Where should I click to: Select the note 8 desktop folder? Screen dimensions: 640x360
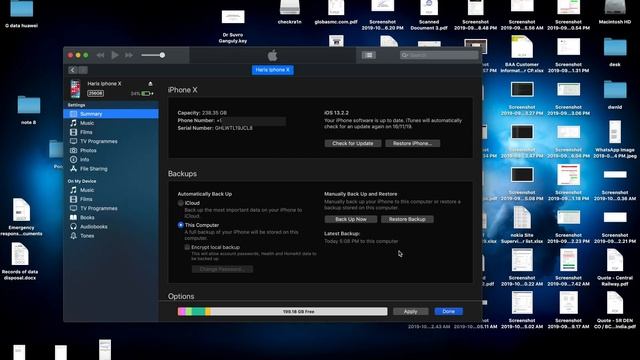(29, 110)
